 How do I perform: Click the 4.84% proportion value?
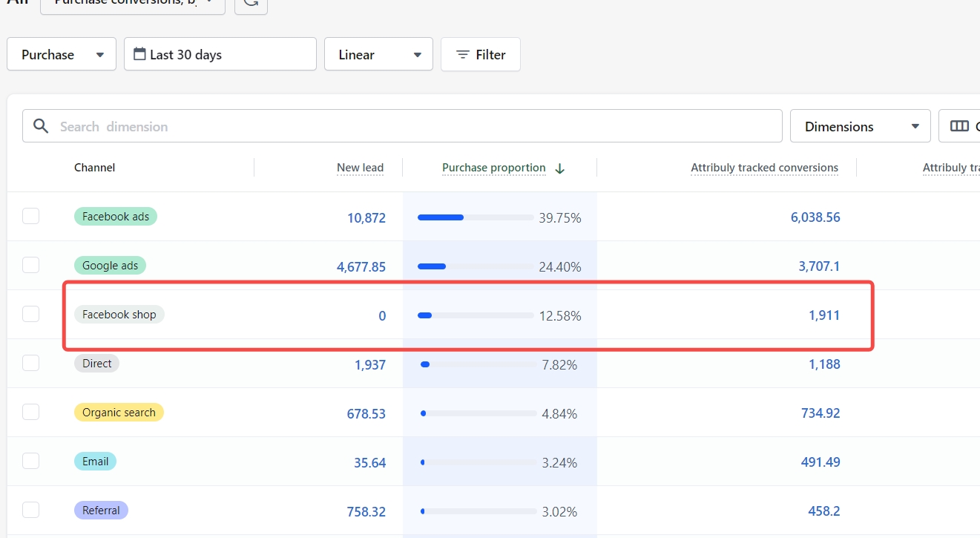point(560,413)
